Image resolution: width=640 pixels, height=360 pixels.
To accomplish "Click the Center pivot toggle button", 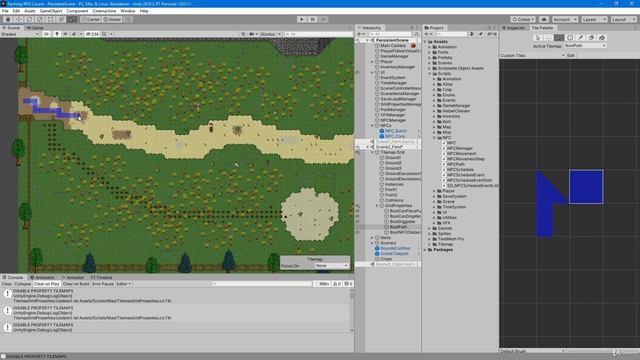I will [91, 19].
